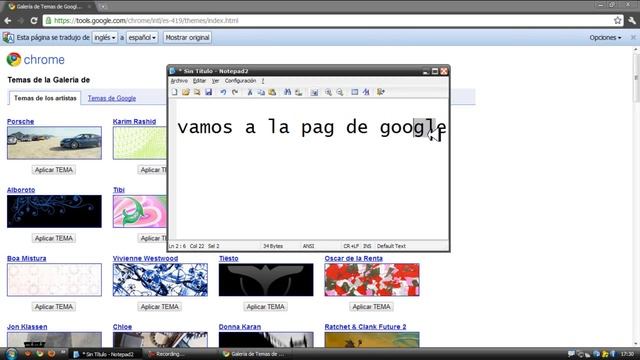This screenshot has height=360, width=640.
Task: Reload the page in Chrome
Action: [34, 20]
